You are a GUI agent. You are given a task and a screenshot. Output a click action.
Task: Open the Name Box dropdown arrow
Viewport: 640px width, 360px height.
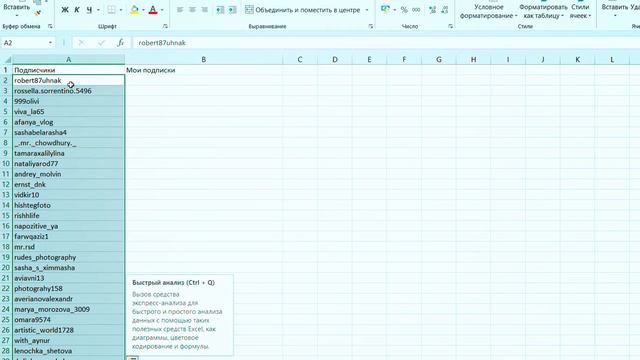coord(50,42)
